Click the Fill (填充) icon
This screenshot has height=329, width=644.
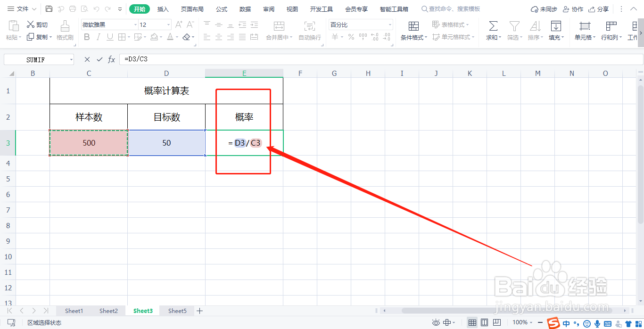(x=556, y=26)
